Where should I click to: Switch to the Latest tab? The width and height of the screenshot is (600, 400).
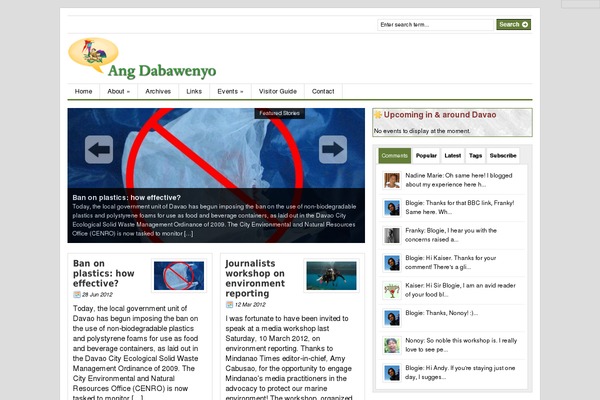[x=453, y=156]
